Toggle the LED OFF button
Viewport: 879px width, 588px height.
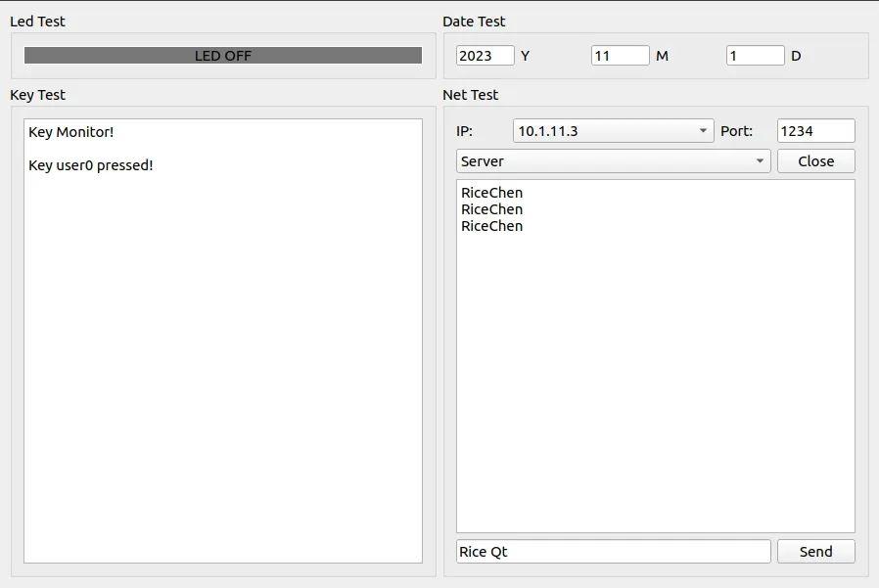point(222,56)
